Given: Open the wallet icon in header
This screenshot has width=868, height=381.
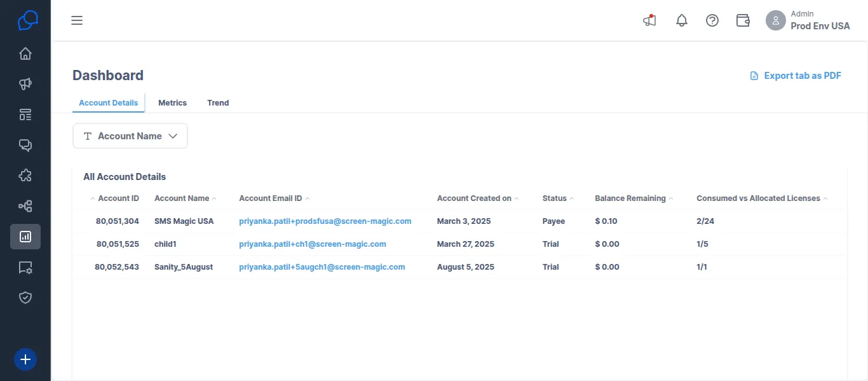Looking at the screenshot, I should point(743,21).
